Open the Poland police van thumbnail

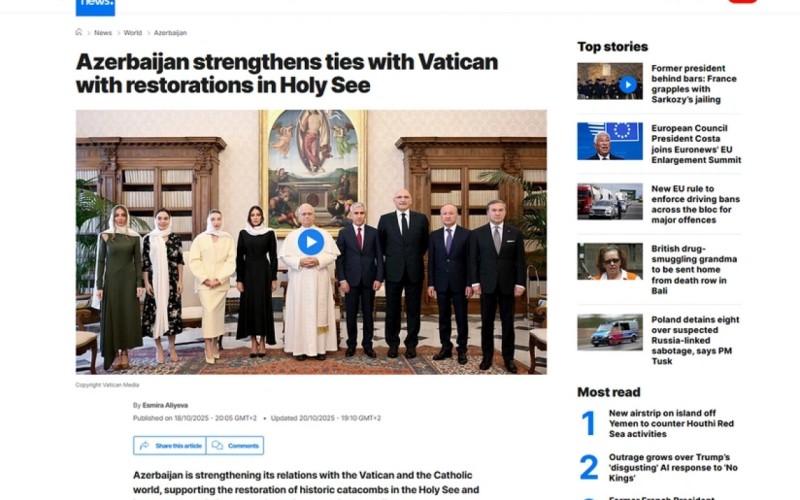610,332
